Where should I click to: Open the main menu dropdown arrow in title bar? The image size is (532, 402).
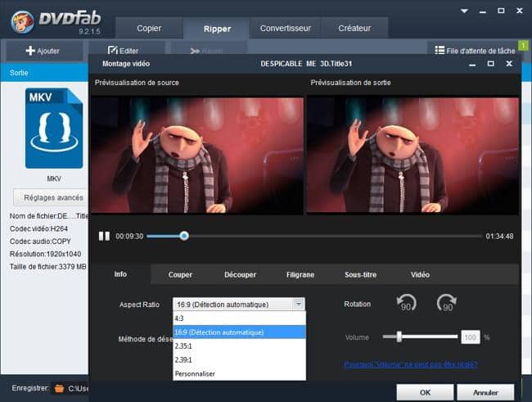coord(464,11)
